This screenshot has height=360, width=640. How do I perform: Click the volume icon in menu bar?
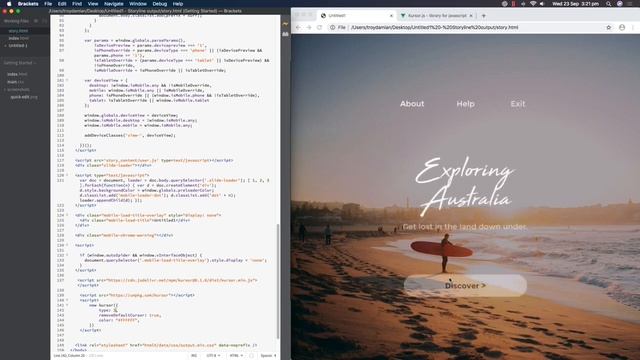[542, 4]
